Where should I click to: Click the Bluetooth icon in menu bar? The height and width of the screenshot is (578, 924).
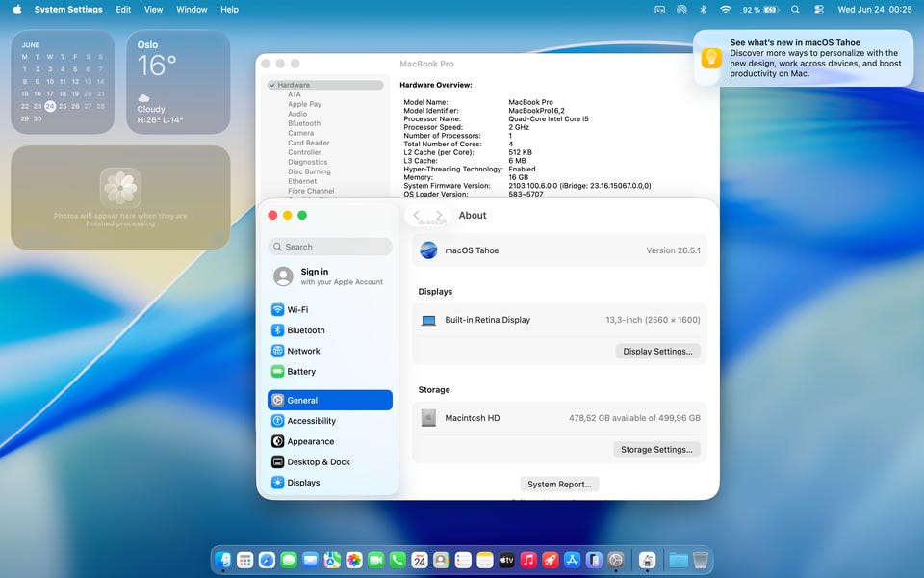[x=703, y=10]
